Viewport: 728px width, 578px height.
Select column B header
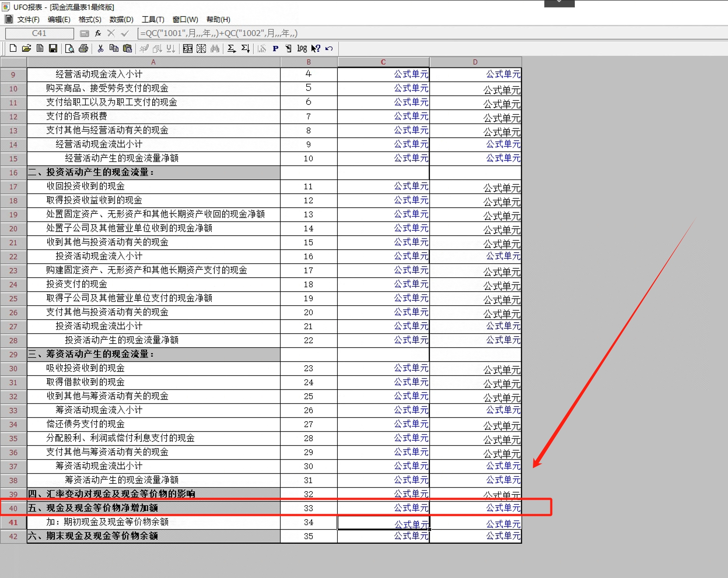(x=308, y=62)
